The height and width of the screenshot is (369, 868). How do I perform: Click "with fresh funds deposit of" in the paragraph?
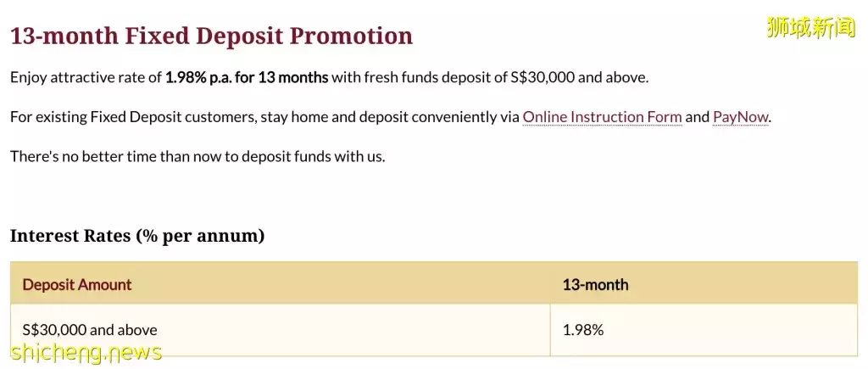pos(419,78)
